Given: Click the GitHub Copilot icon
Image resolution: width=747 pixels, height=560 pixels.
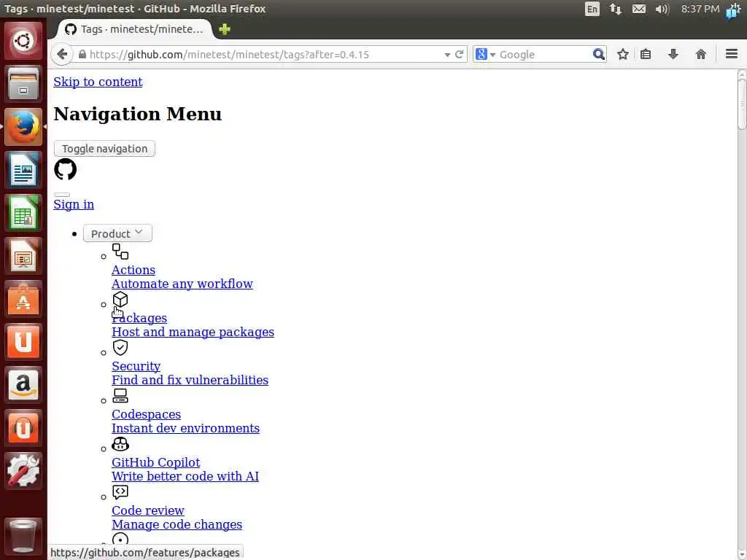Looking at the screenshot, I should pos(120,444).
